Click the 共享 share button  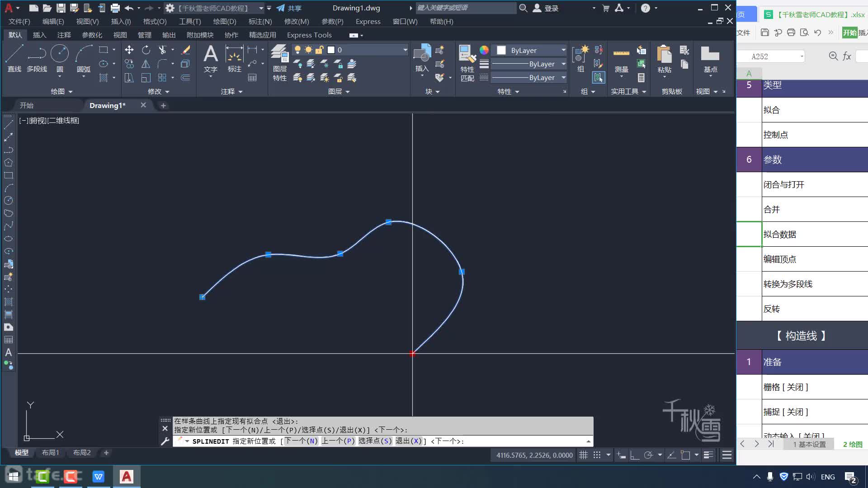coord(289,8)
